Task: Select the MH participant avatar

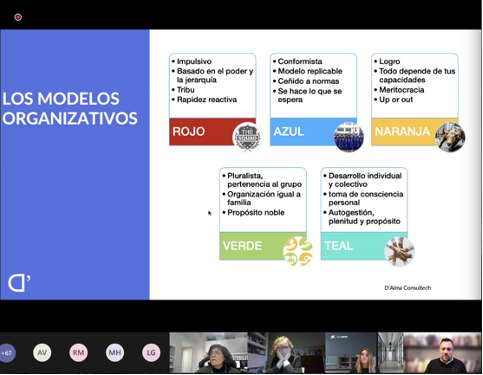Action: 115,353
